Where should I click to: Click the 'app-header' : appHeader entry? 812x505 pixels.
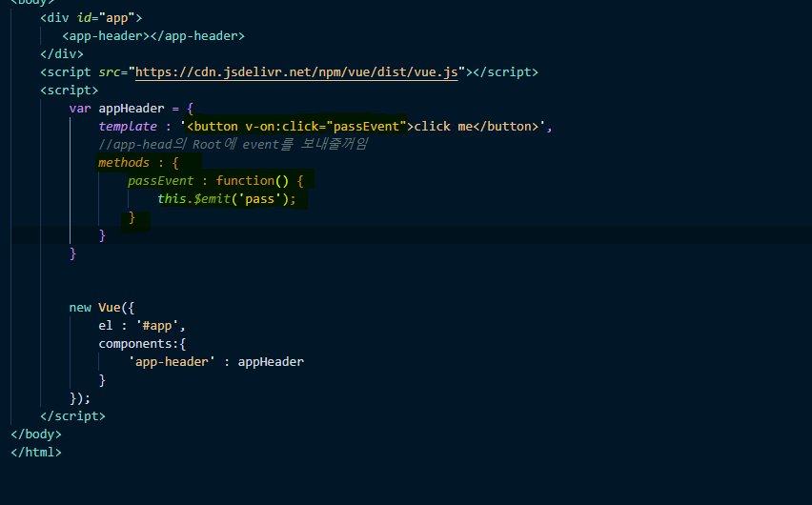coord(216,361)
